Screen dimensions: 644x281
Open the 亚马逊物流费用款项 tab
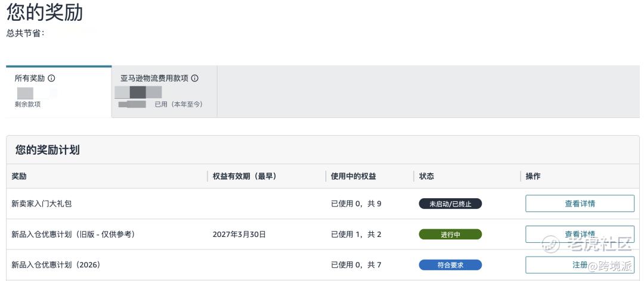coord(165,92)
